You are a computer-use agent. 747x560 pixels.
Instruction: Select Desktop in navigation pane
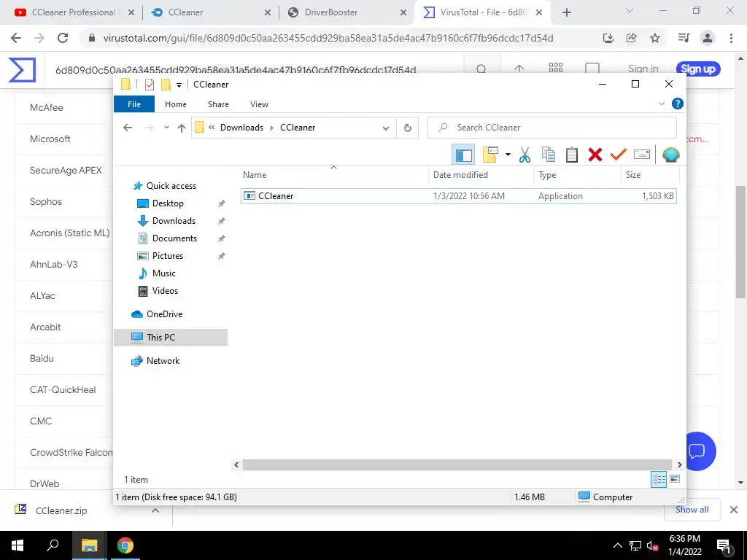168,203
